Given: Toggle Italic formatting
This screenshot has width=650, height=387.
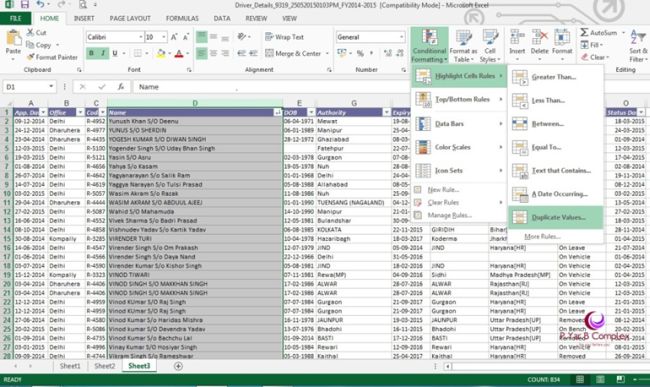Looking at the screenshot, I should pos(102,53).
